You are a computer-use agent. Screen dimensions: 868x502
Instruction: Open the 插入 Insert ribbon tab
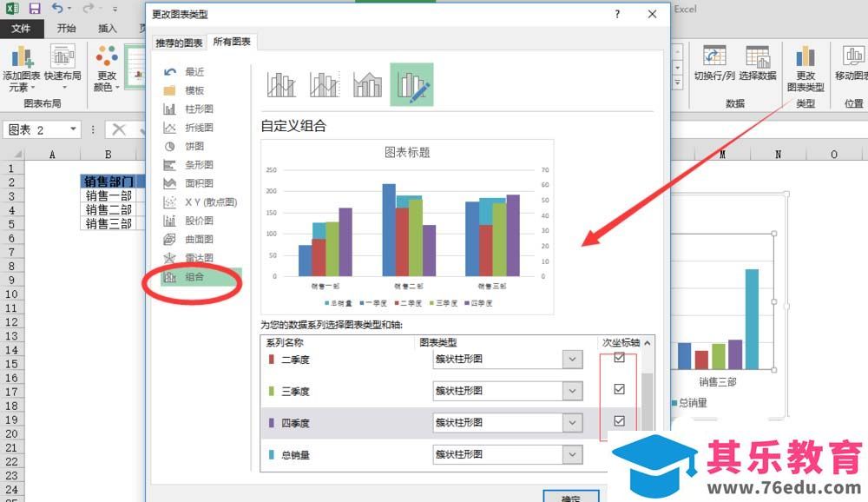108,29
